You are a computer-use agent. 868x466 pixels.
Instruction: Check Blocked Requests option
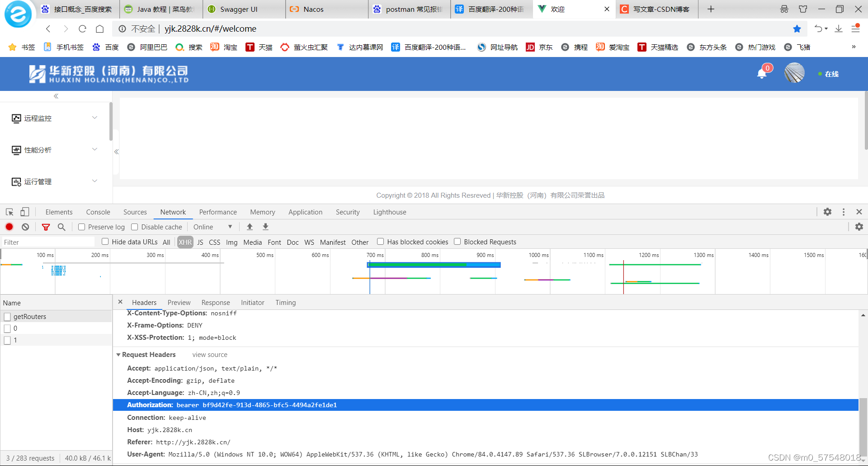pyautogui.click(x=457, y=242)
